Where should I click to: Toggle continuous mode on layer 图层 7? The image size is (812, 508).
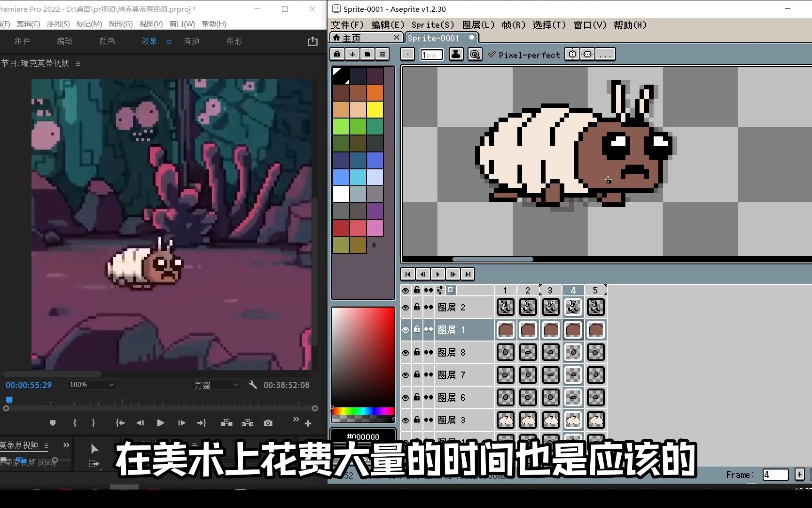pos(428,375)
